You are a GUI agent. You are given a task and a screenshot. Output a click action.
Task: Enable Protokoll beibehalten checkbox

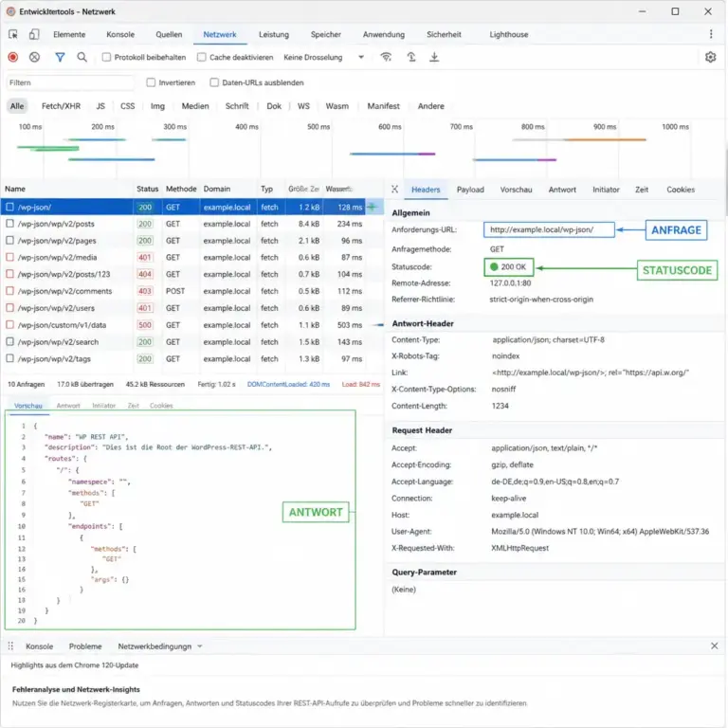[106, 57]
